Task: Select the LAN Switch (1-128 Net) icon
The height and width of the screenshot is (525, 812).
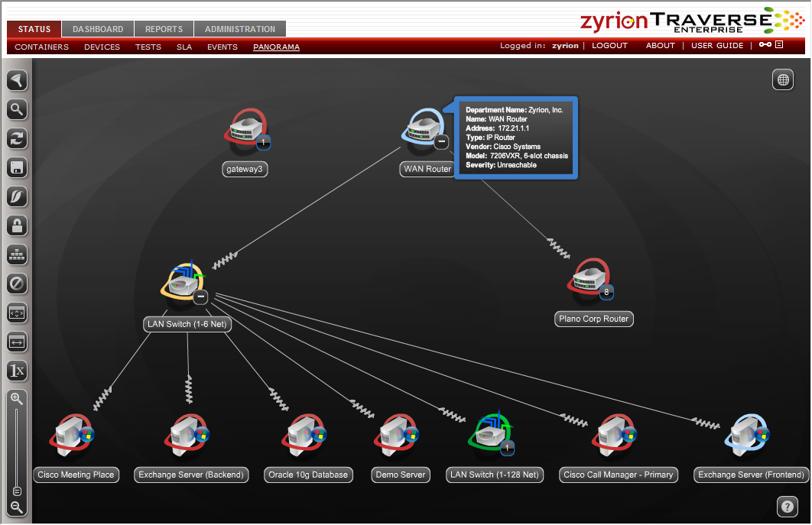Action: [490, 434]
